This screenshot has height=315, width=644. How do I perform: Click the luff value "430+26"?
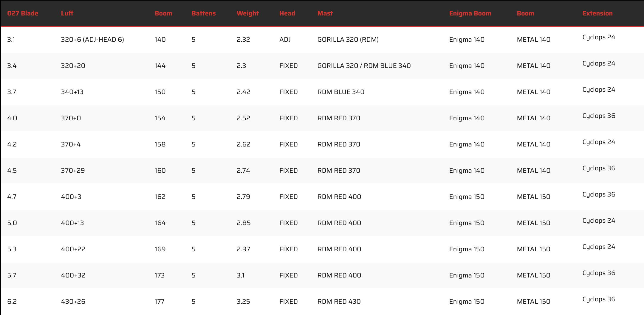(x=73, y=302)
